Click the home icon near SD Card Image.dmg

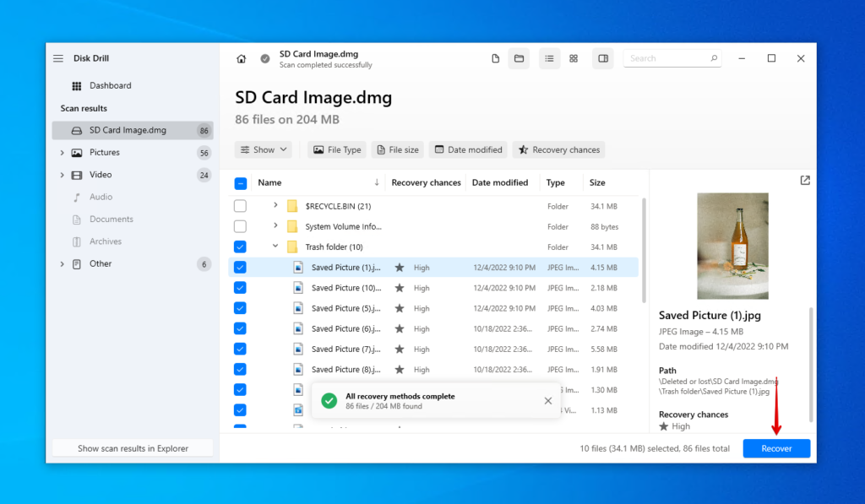(x=242, y=59)
